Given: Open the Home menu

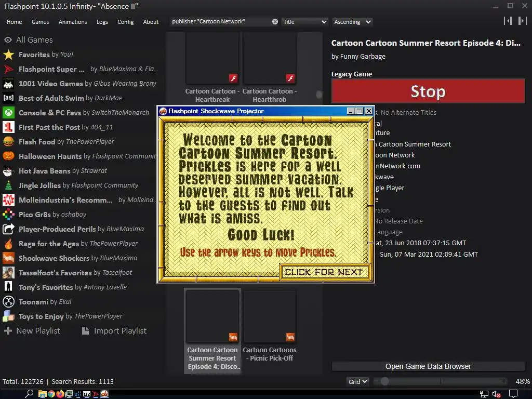Looking at the screenshot, I should click(x=14, y=22).
